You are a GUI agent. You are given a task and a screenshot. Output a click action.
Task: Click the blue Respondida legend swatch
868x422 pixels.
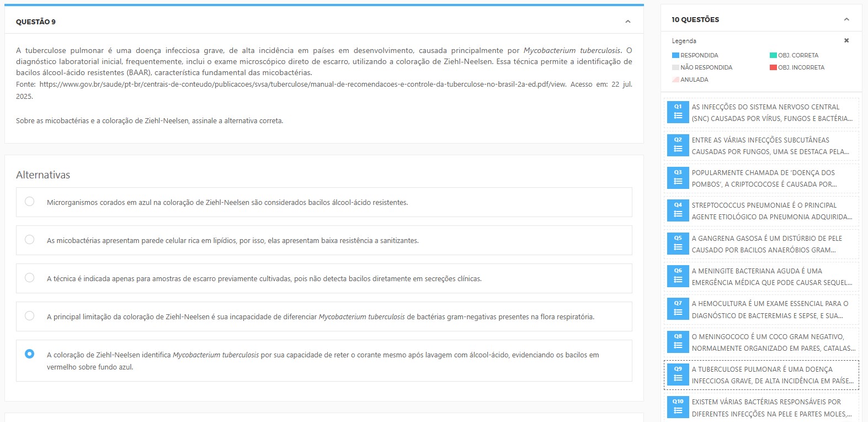coord(675,55)
